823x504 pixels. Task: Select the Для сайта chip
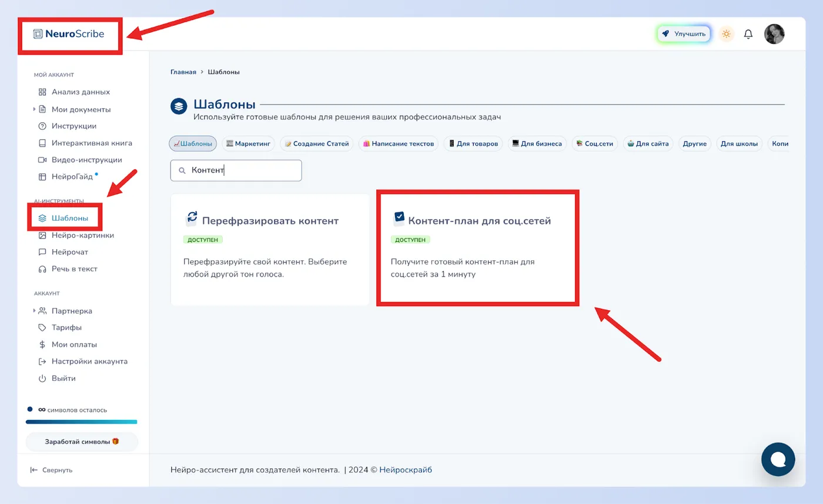pos(648,143)
